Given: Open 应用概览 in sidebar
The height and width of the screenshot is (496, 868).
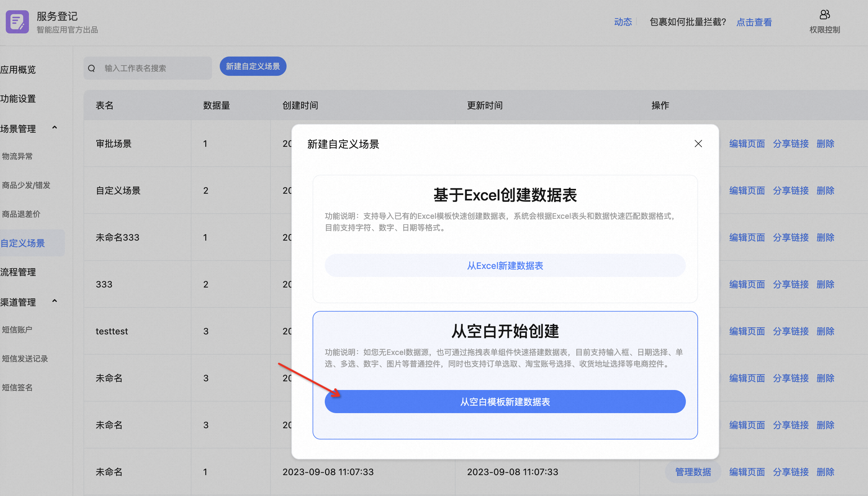Looking at the screenshot, I should pyautogui.click(x=18, y=70).
